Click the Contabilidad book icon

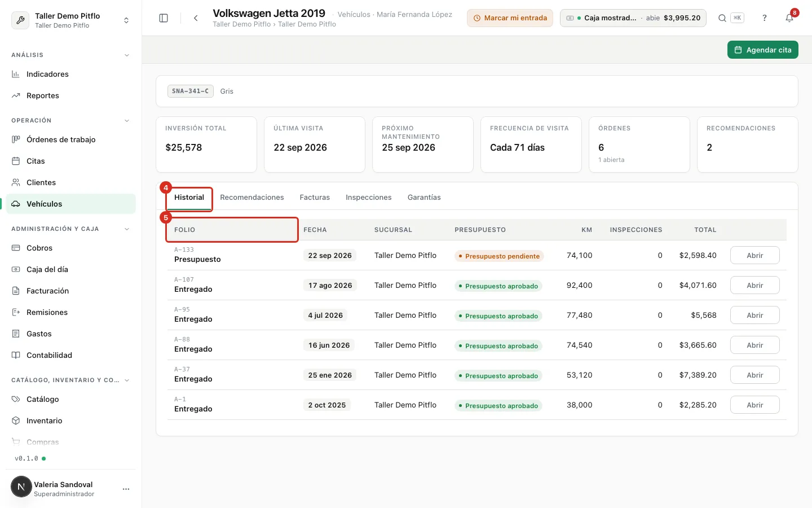[x=16, y=355]
